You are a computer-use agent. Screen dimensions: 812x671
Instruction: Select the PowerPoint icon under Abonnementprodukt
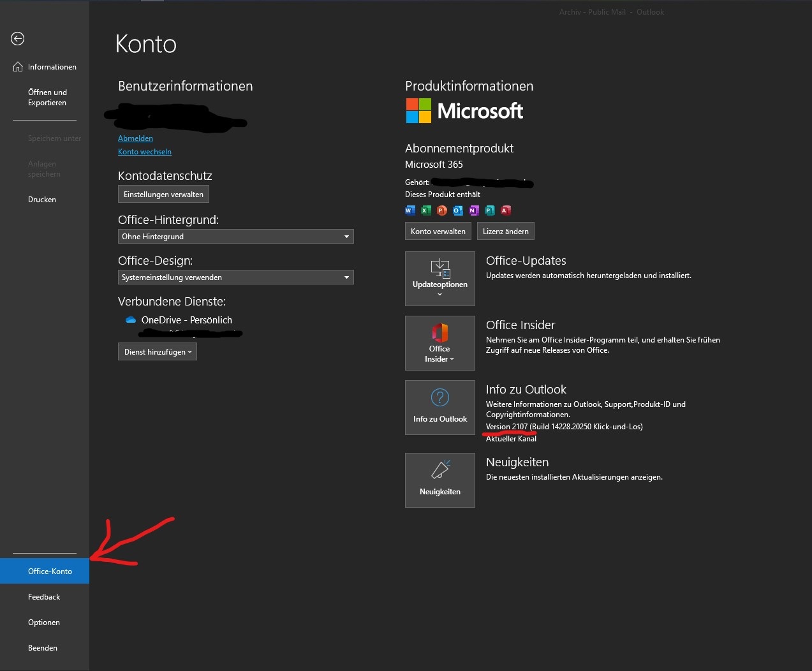tap(442, 210)
